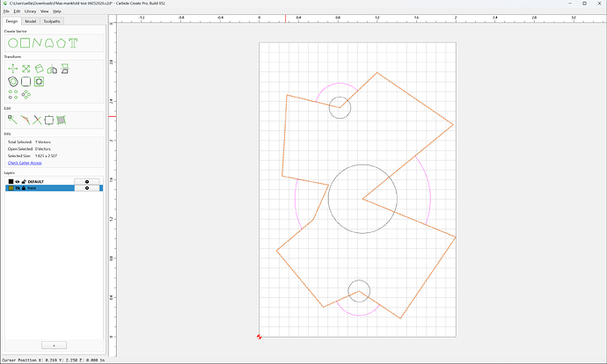Toggle visibility eye of trace layer

(x=18, y=188)
